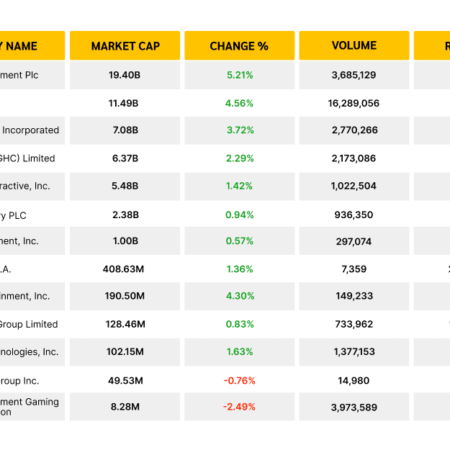Click company name ending in roup Inc.
Screen dimensions: 450x450
[x=20, y=381]
